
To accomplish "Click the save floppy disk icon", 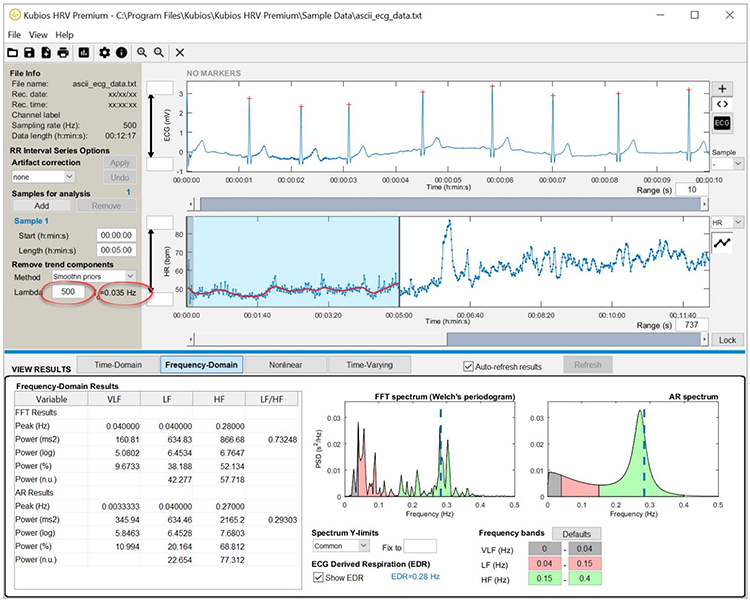I will coord(30,52).
